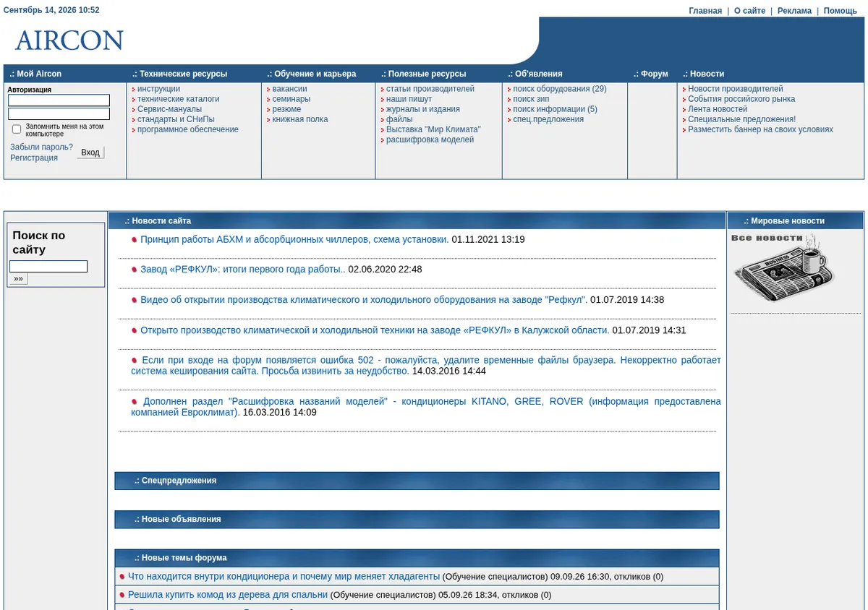Open 'Выставка "Мир Климата"' link

tap(433, 130)
